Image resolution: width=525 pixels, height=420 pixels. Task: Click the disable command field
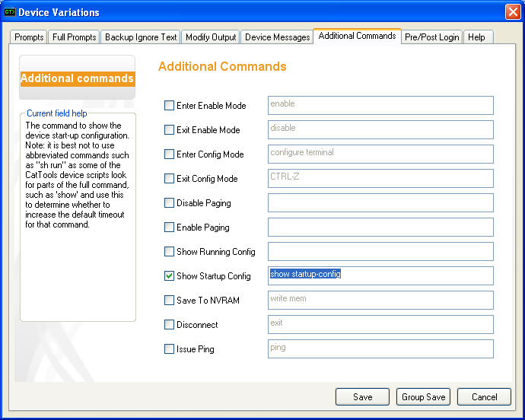point(380,130)
